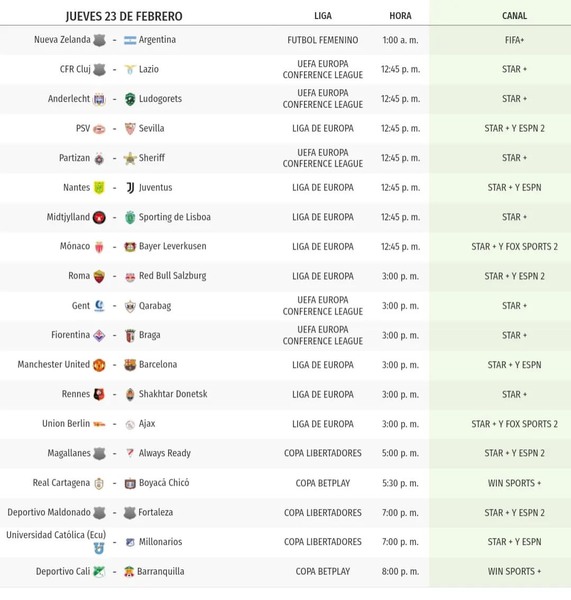Click the LIGA column header
This screenshot has width=571, height=600.
click(323, 16)
